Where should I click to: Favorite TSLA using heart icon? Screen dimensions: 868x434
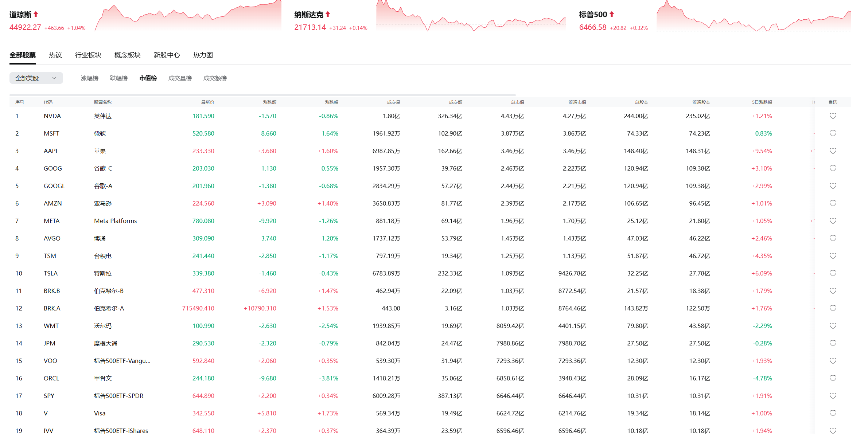click(x=833, y=273)
